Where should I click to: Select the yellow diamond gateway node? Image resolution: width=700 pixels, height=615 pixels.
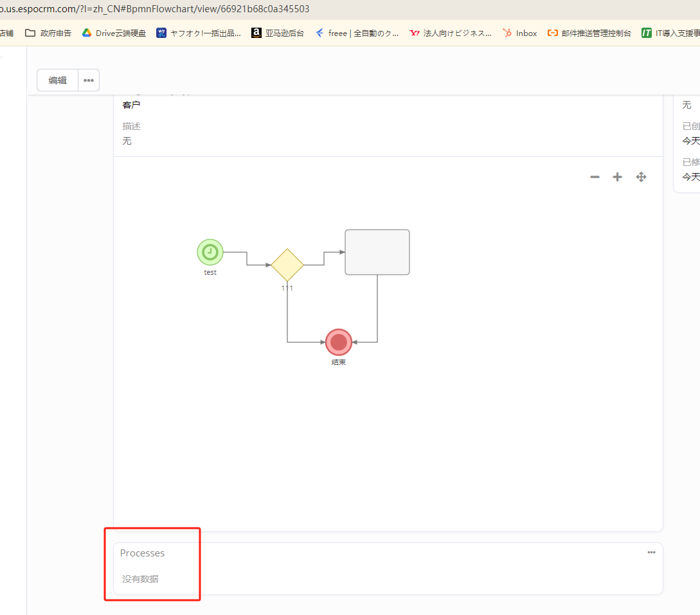pos(287,264)
